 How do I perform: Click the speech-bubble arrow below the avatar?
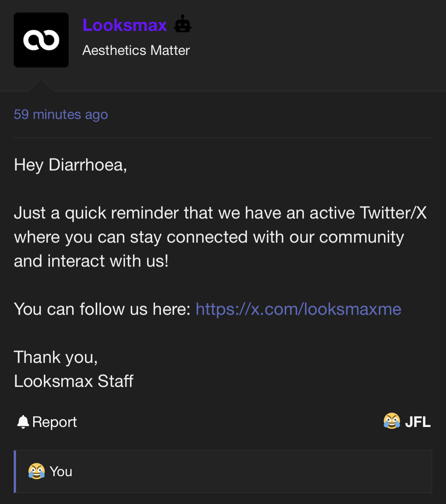(41, 85)
